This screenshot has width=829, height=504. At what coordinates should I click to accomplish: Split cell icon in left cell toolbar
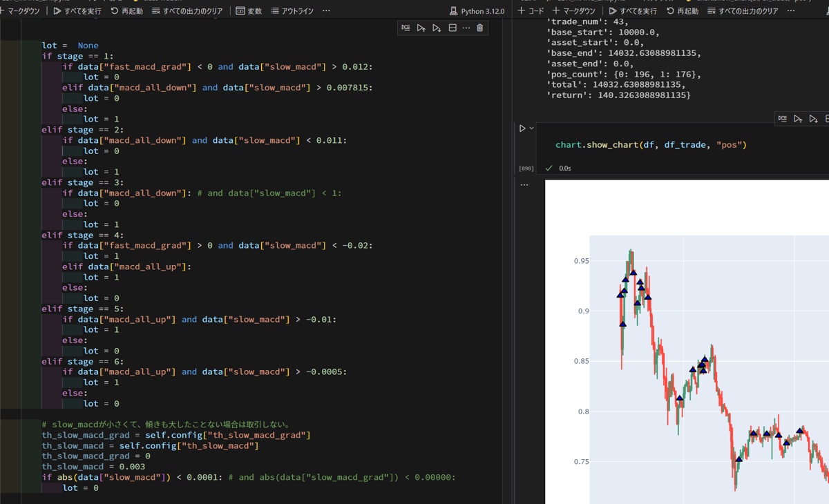[452, 28]
